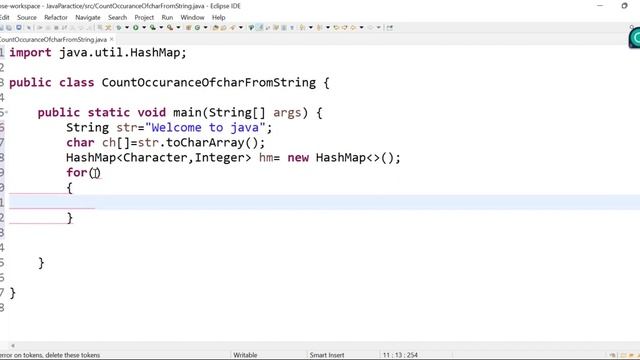Open the Debug launch dropdown arrow
The image size is (640, 360).
[127, 28]
